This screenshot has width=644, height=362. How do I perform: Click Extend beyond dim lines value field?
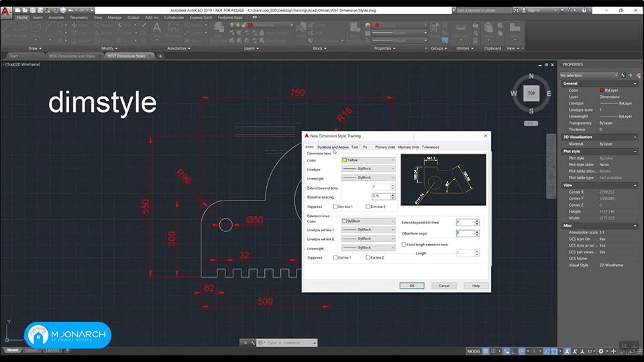(465, 222)
